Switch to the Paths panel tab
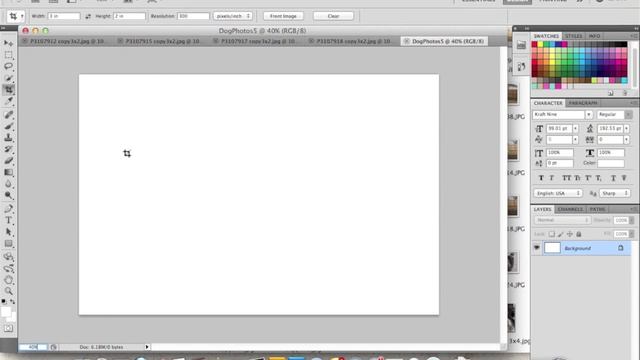Viewport: 640px width, 360px height. click(597, 209)
